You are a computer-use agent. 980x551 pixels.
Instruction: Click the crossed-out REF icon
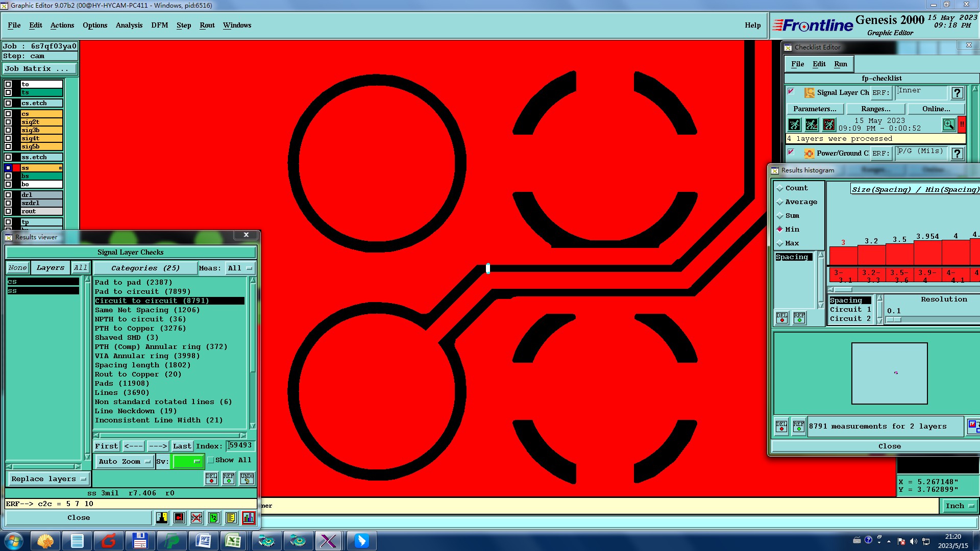point(197,518)
